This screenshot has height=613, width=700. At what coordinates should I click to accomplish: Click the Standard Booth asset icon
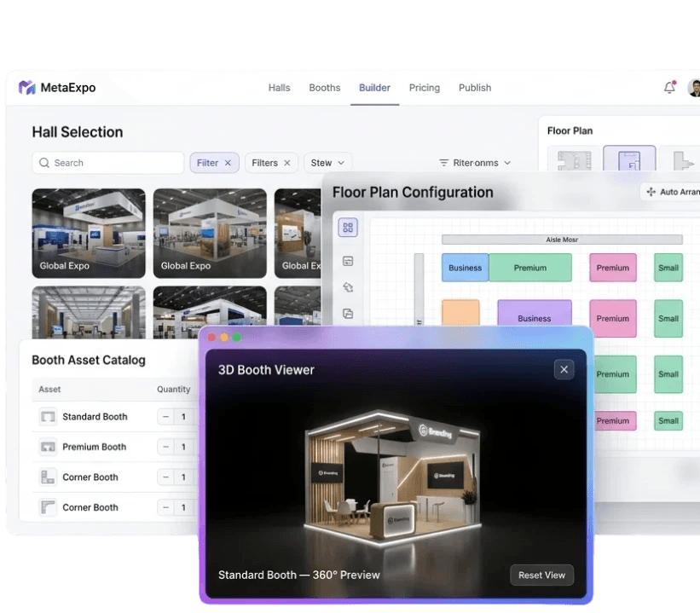(x=48, y=417)
